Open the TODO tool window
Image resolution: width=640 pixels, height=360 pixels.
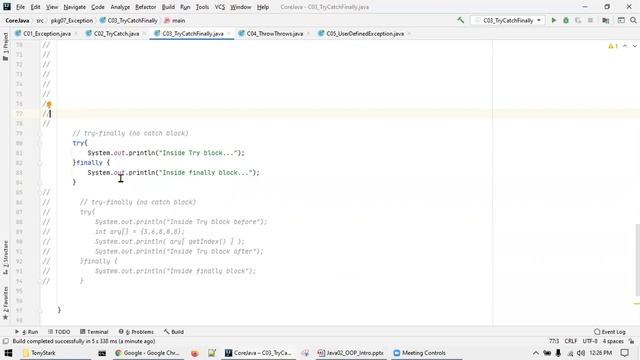point(59,332)
